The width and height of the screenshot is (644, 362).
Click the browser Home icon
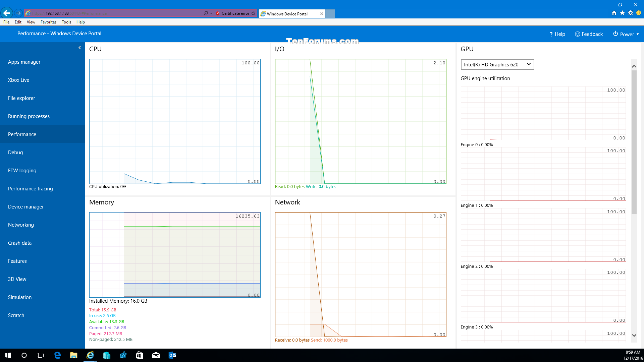614,13
